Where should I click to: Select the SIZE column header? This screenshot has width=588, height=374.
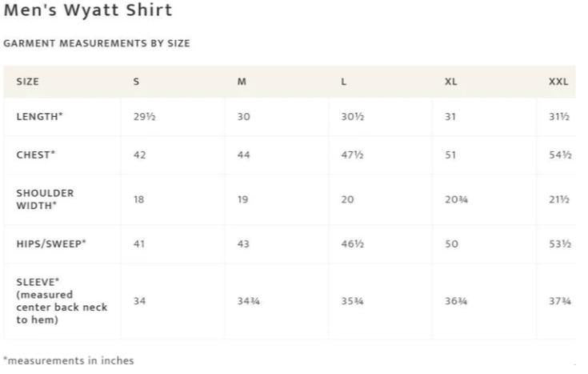(x=27, y=82)
